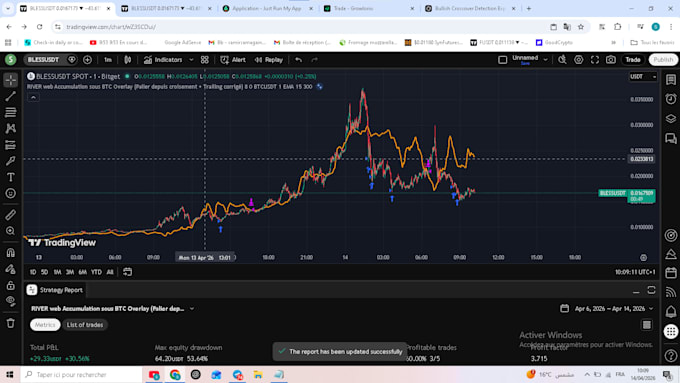Enter fullscreen chart mode
The image size is (680, 383).
click(x=595, y=60)
